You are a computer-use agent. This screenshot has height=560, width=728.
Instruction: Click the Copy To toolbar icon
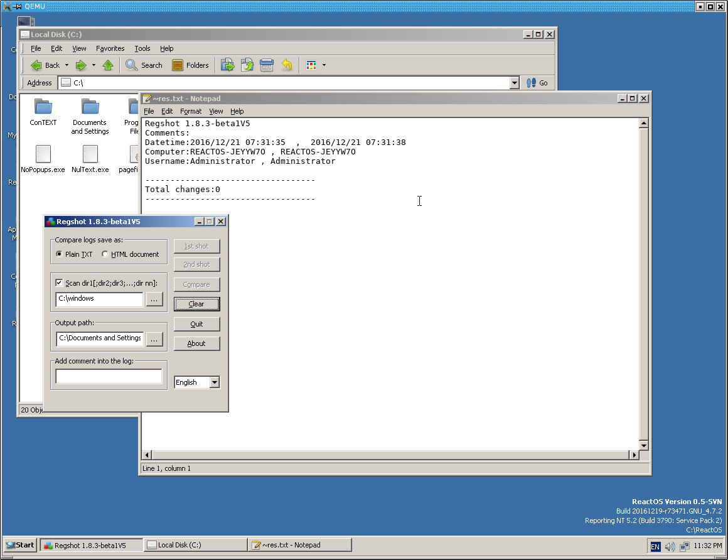click(x=247, y=65)
